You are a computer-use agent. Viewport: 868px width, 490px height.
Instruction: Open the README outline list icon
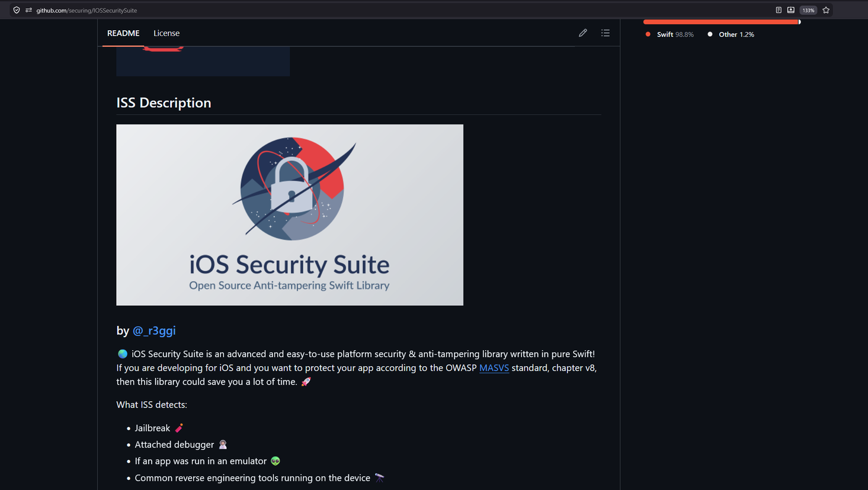click(x=606, y=33)
